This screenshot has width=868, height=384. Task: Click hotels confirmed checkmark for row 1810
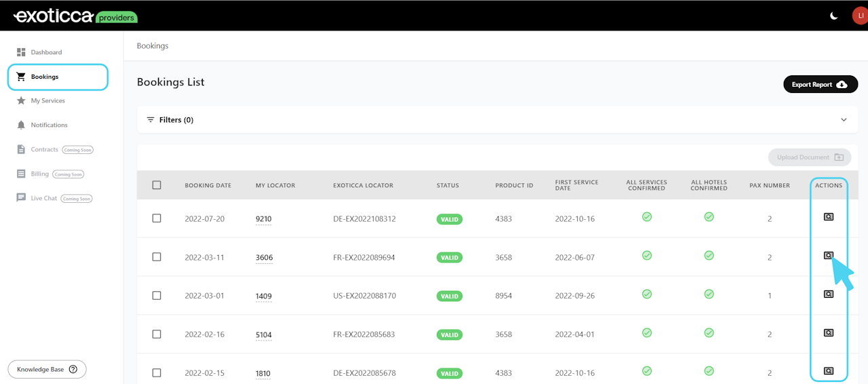click(x=709, y=371)
